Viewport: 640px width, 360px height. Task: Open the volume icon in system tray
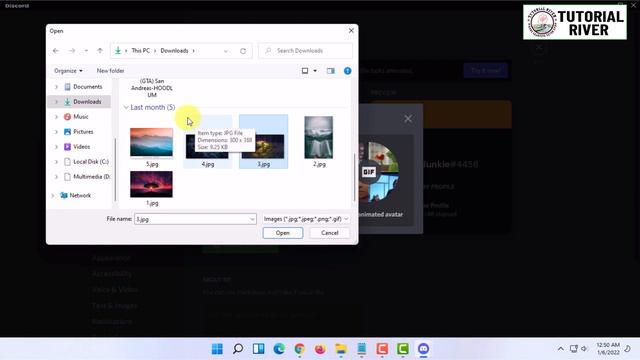point(584,349)
